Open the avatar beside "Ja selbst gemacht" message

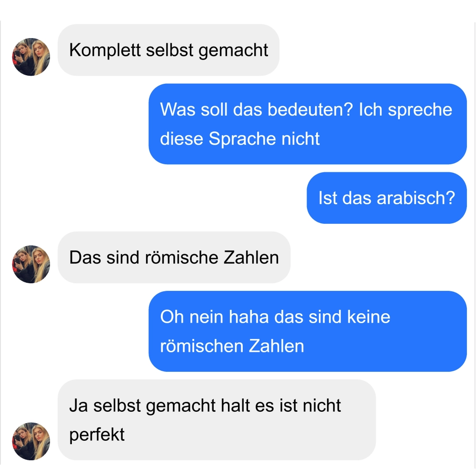click(31, 441)
